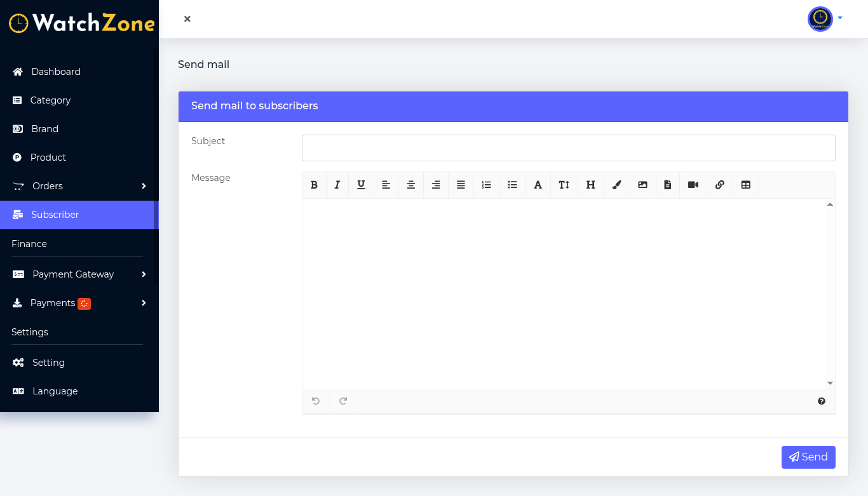The image size is (868, 496).
Task: Center align the message text
Action: click(411, 185)
